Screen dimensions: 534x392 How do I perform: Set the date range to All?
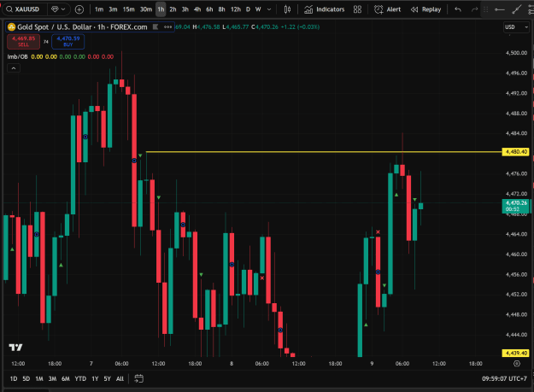point(120,378)
